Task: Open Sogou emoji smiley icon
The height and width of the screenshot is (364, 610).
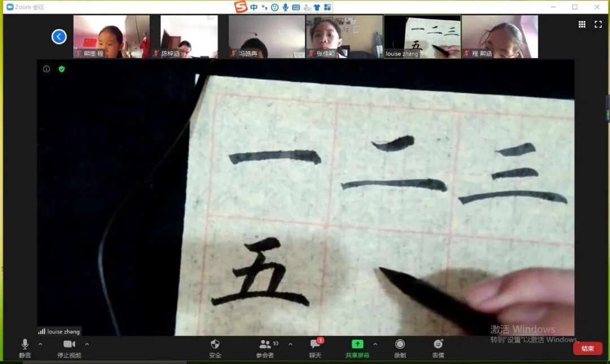Action: pyautogui.click(x=274, y=7)
